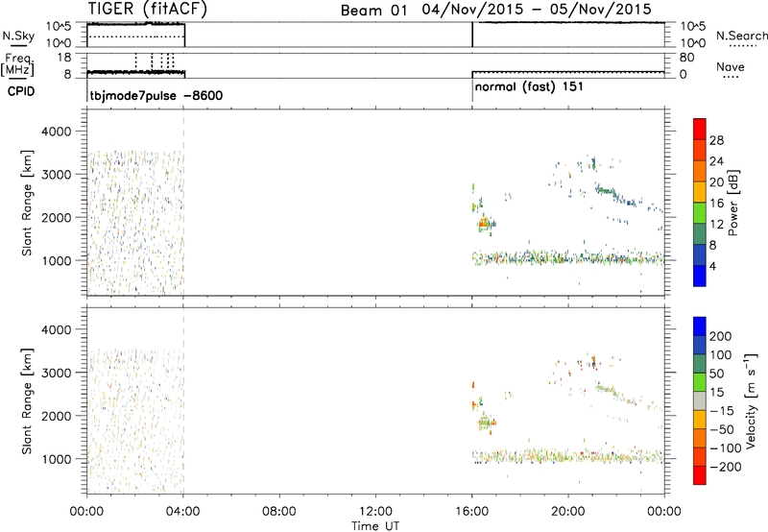Click the TIGER (fitACF) plot title
The width and height of the screenshot is (768, 532).
147,9
